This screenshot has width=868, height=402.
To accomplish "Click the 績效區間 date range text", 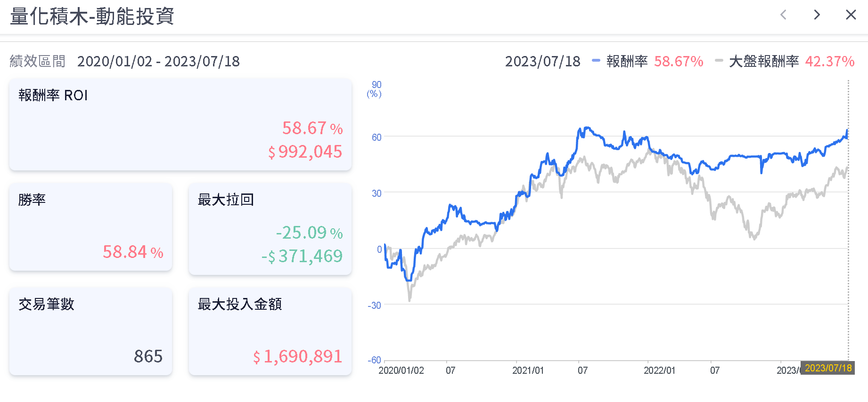I will (158, 62).
